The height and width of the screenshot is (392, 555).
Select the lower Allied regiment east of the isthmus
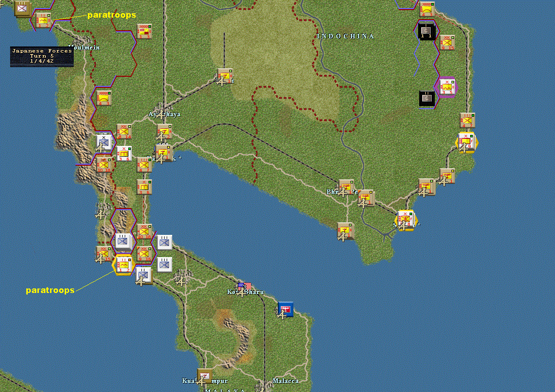click(x=165, y=265)
